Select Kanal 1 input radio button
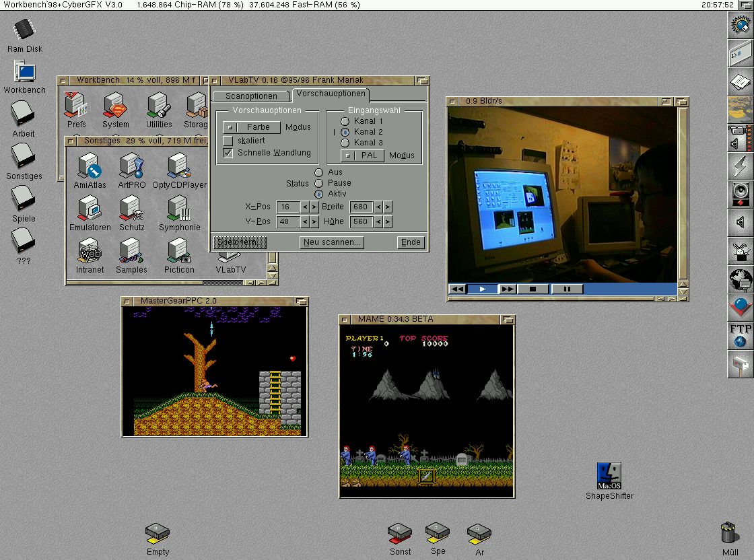 [345, 121]
